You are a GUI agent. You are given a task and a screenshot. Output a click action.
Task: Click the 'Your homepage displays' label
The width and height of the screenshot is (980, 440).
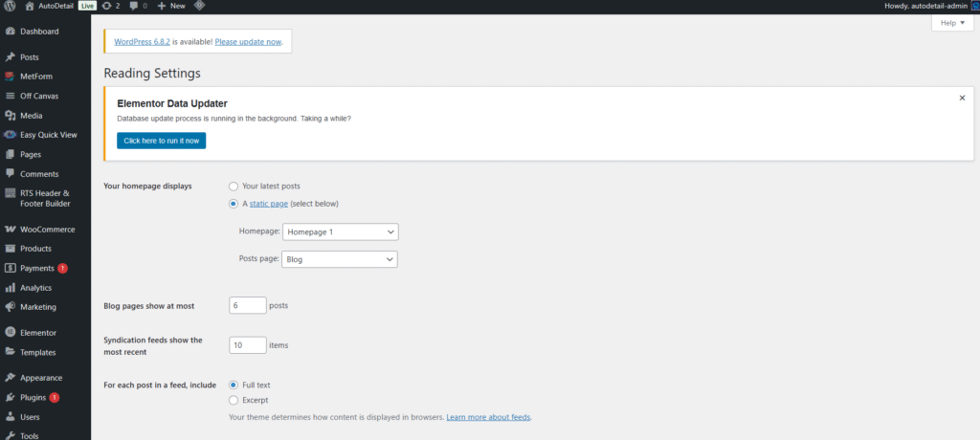[147, 187]
